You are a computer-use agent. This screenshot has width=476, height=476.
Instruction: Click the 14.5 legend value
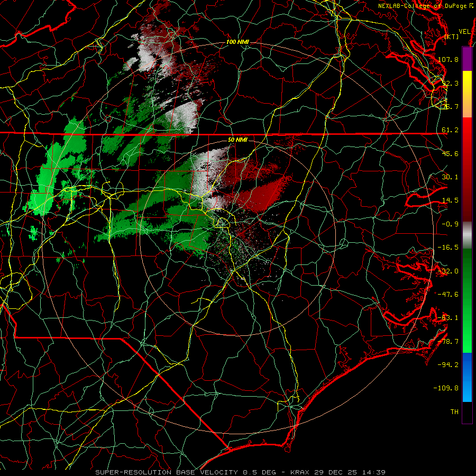click(x=450, y=200)
